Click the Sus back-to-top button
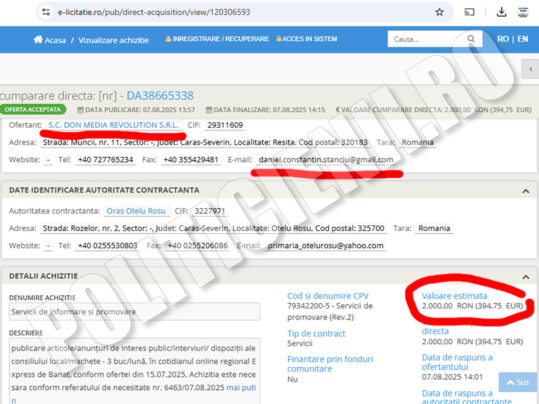The image size is (539, 404). point(518,382)
